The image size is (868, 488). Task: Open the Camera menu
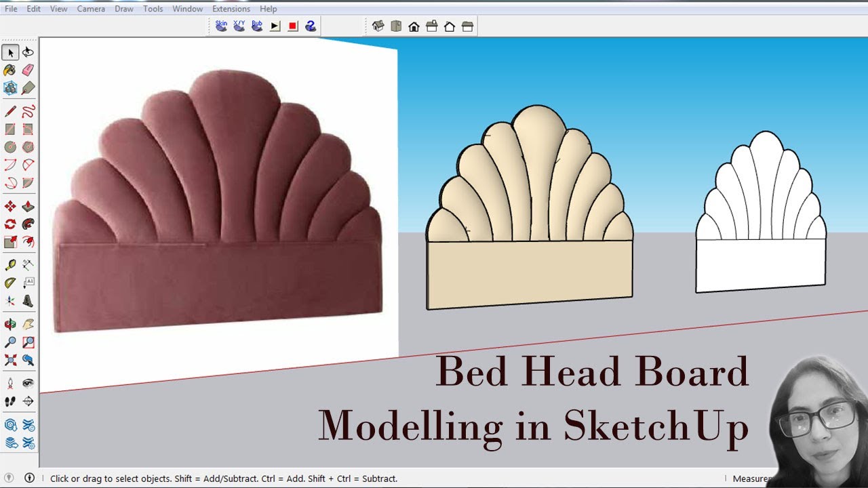[91, 9]
